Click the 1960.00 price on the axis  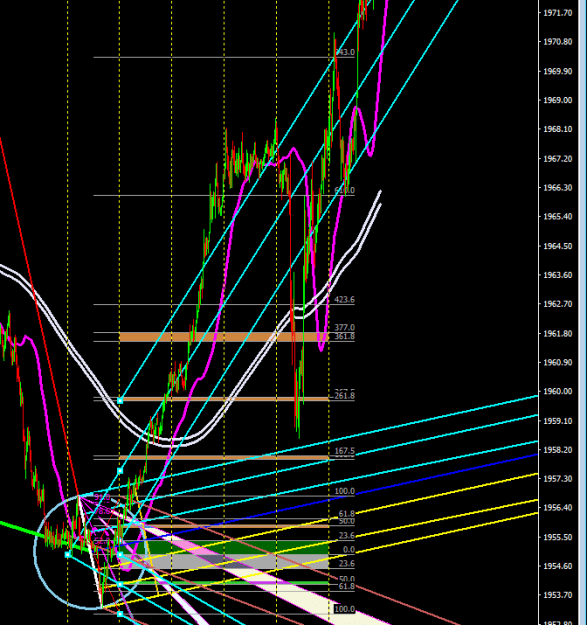[558, 391]
